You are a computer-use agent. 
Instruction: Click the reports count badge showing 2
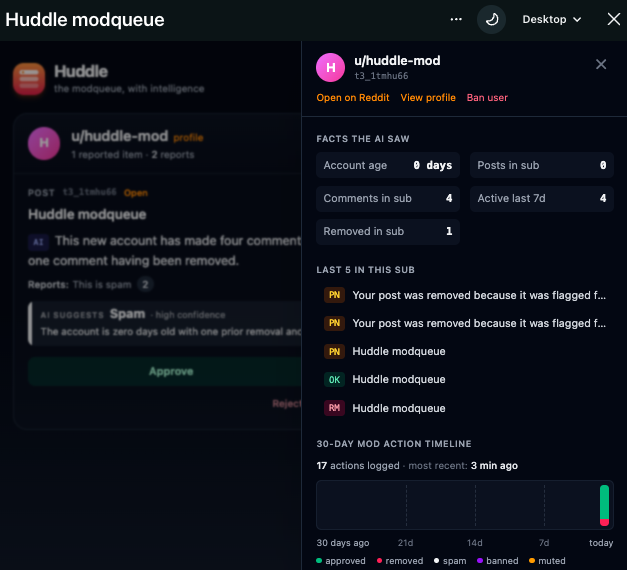(145, 285)
